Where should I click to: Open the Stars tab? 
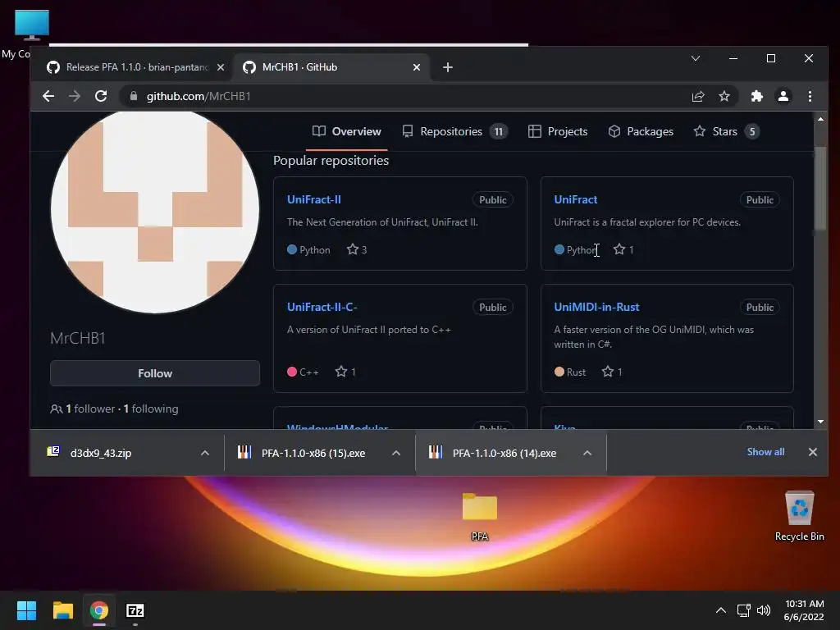coord(727,132)
